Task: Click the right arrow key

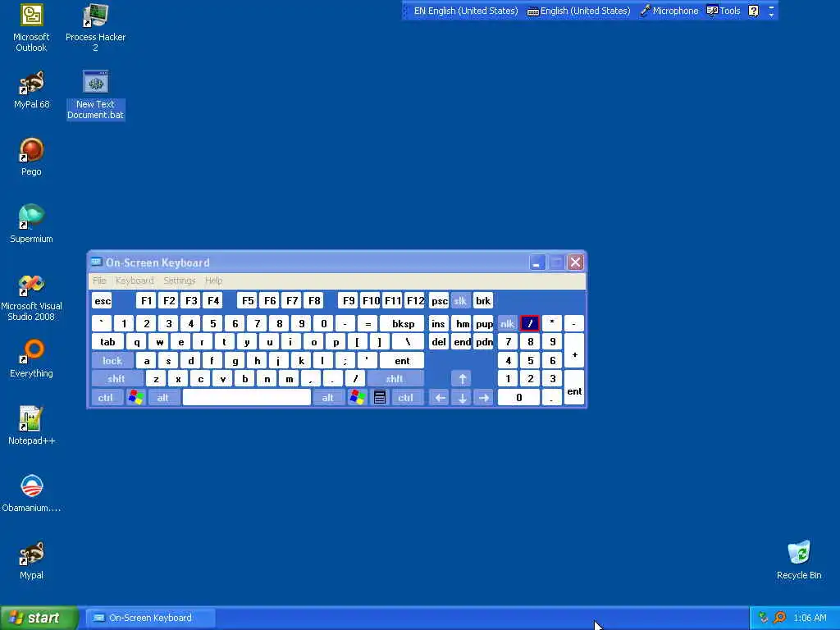Action: pyautogui.click(x=484, y=398)
